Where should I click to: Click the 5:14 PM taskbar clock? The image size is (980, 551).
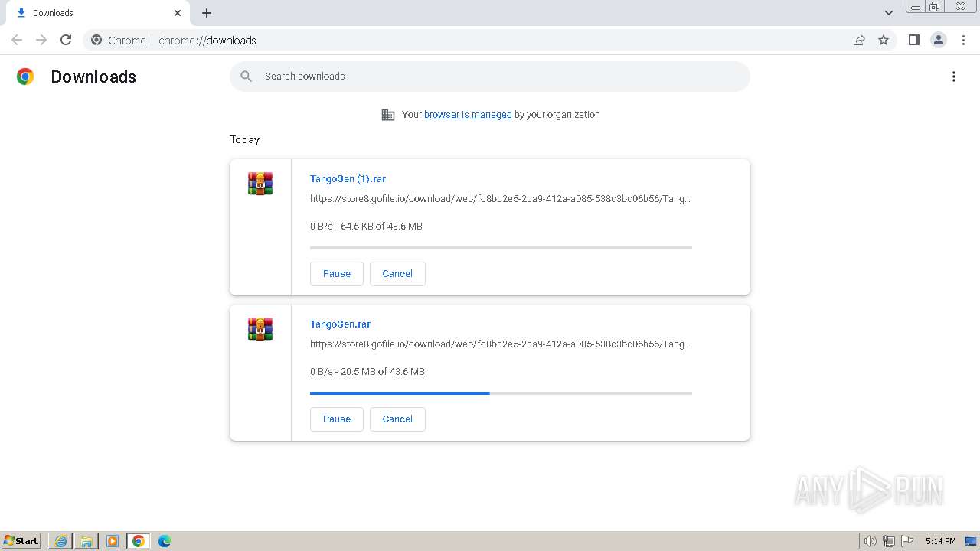pyautogui.click(x=940, y=541)
